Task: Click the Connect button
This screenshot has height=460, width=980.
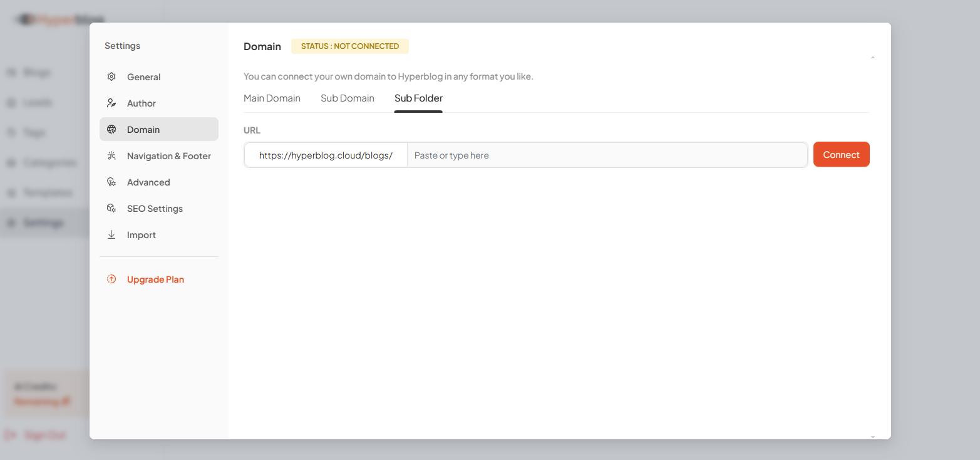Action: [841, 154]
